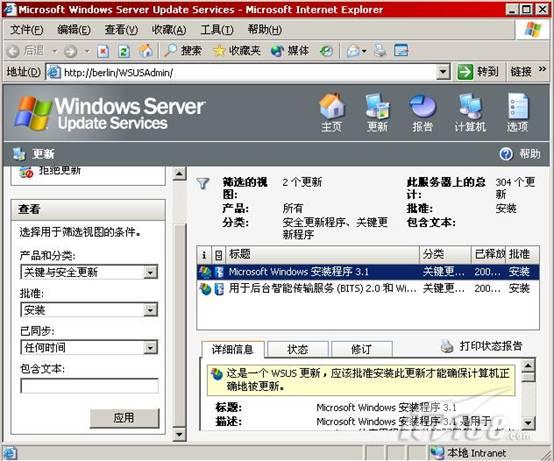Open the 选项 options icon
The image size is (554, 461).
click(518, 106)
